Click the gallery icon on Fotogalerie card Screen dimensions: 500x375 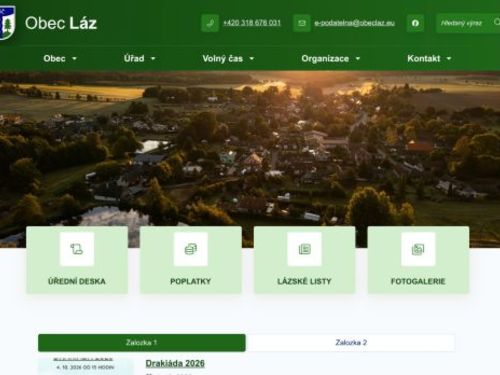pos(418,249)
